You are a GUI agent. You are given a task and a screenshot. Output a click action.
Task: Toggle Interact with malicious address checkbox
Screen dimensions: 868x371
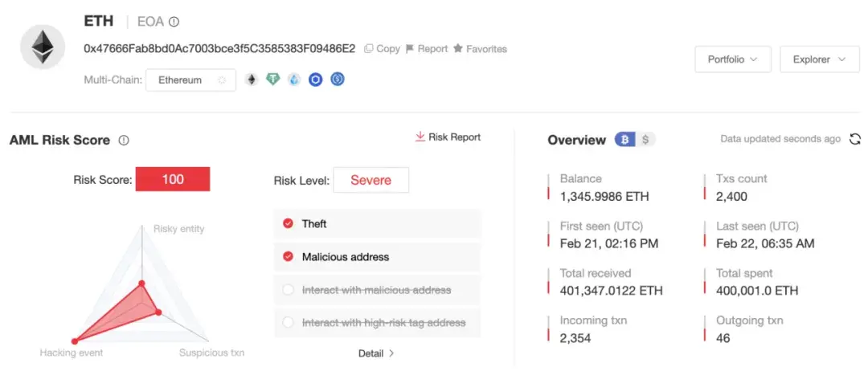pyautogui.click(x=288, y=290)
